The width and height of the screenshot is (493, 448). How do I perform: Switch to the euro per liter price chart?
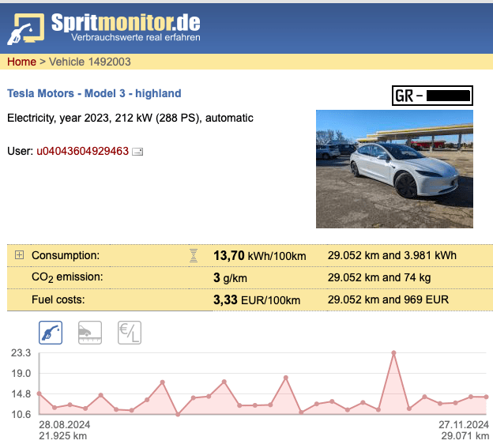(x=129, y=333)
